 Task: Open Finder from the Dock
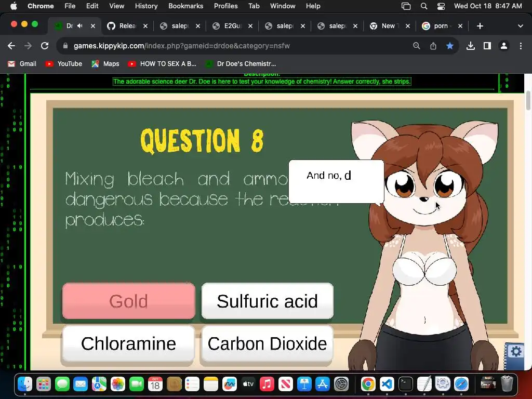click(25, 384)
